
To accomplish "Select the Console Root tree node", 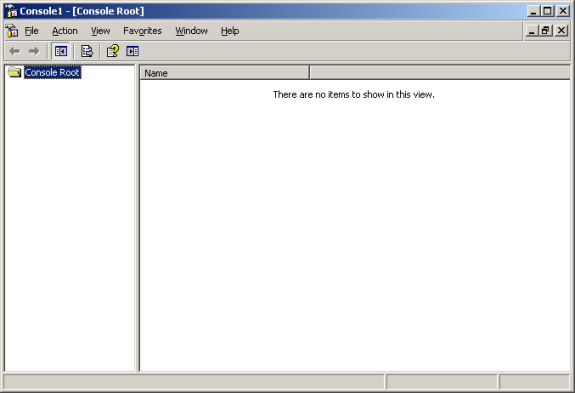I will click(52, 73).
